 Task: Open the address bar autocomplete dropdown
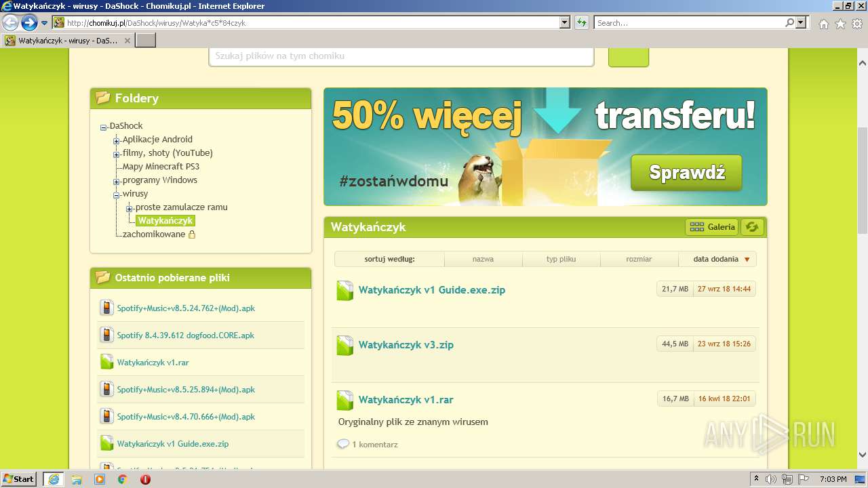565,23
